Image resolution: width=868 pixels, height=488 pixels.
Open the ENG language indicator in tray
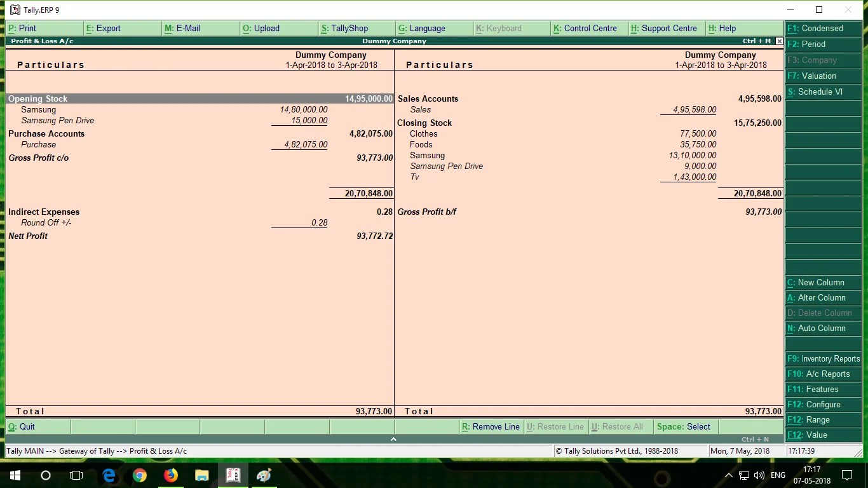pos(778,475)
